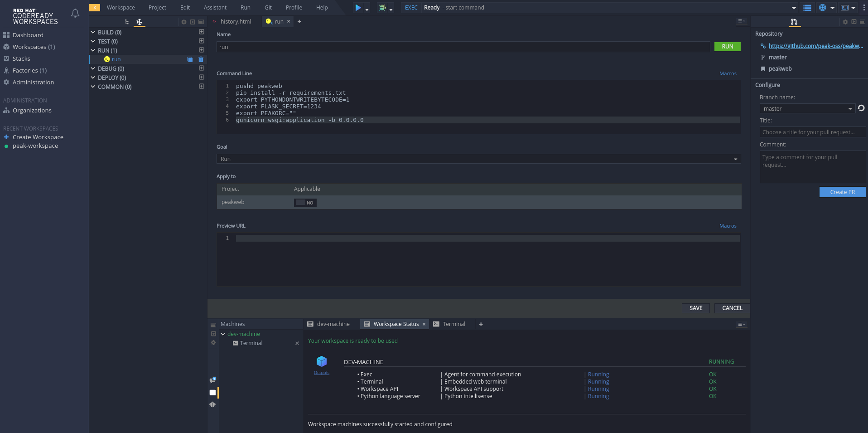Screen dimensions: 868x433
Task: Toggle peakweb Applicable switch
Action: point(305,203)
